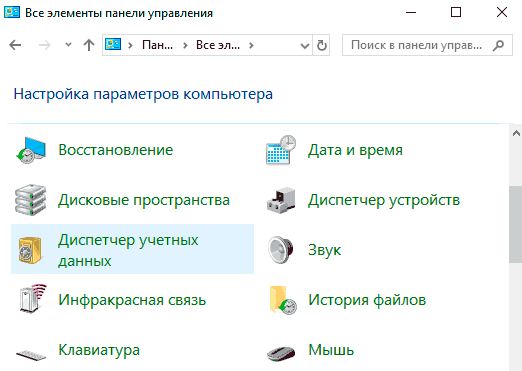The width and height of the screenshot is (522, 371).
Task: Open the Клавиатура keyboard icon
Action: click(x=31, y=355)
